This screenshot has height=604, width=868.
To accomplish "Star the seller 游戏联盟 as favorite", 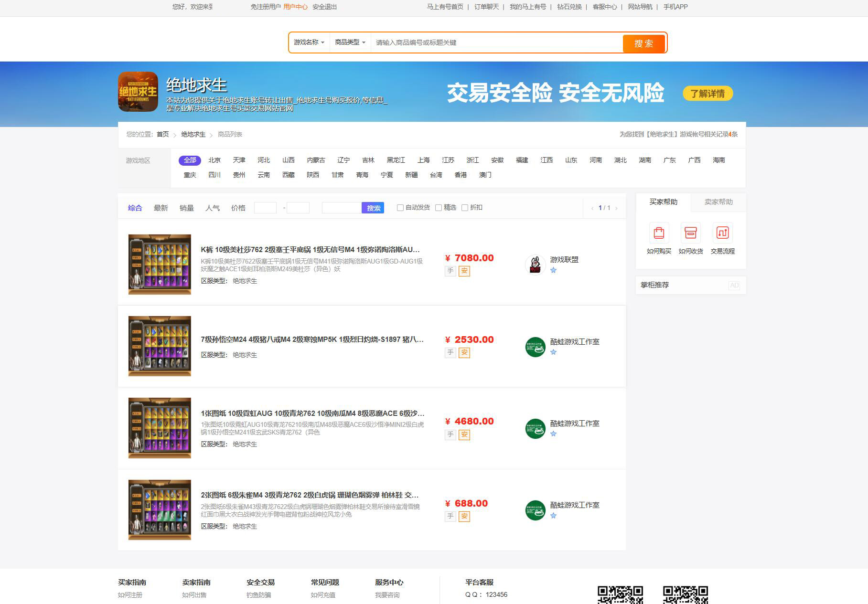I will (x=554, y=271).
